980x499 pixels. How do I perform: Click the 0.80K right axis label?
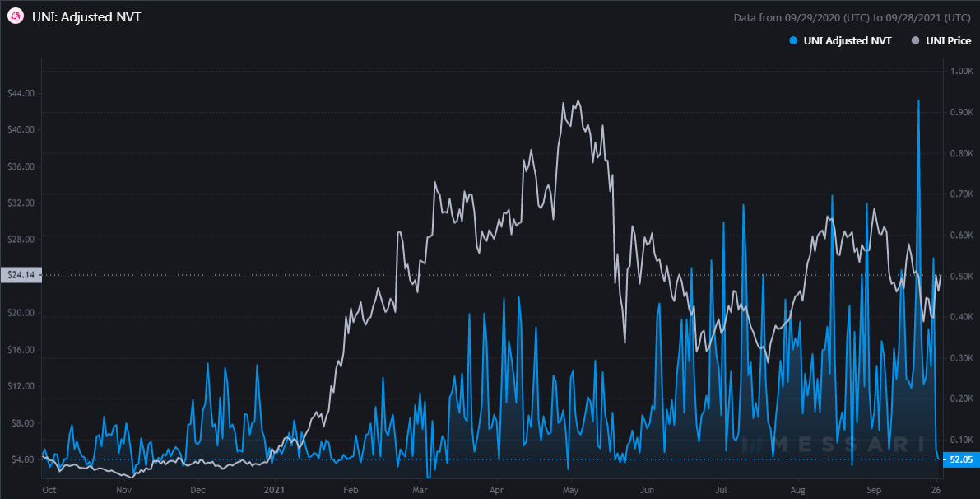coord(961,153)
